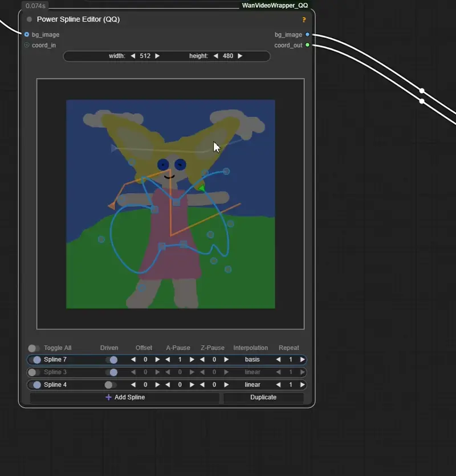Increase Spline 3 Repeat count

click(x=302, y=372)
